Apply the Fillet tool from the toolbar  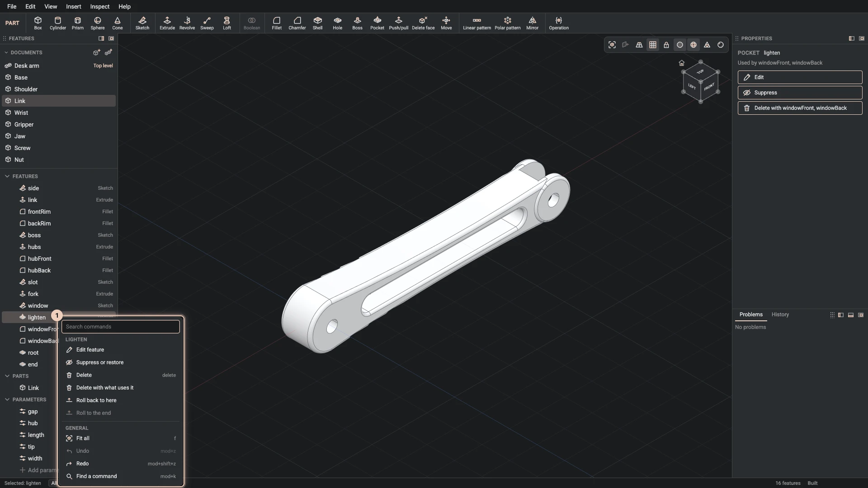[277, 23]
